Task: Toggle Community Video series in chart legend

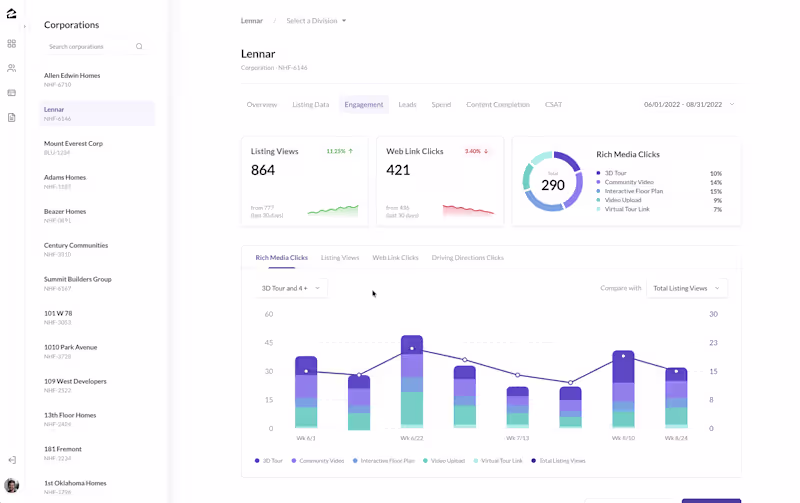Action: (x=318, y=461)
